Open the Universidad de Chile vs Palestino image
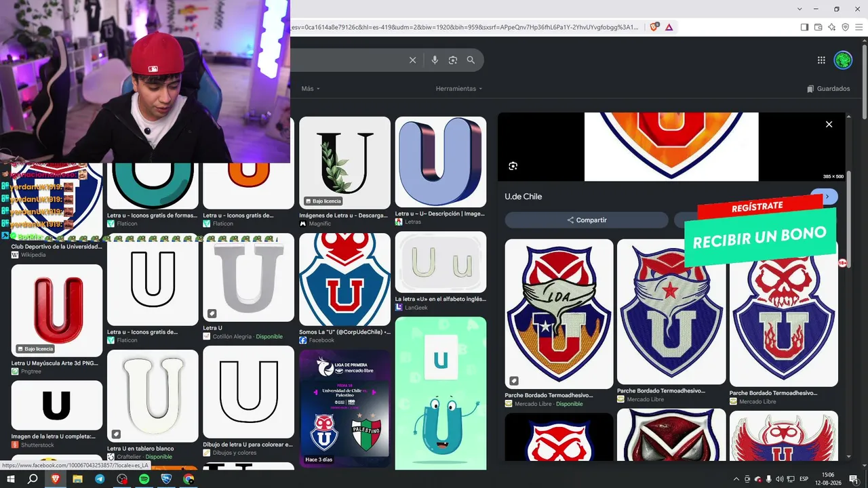 tap(345, 409)
